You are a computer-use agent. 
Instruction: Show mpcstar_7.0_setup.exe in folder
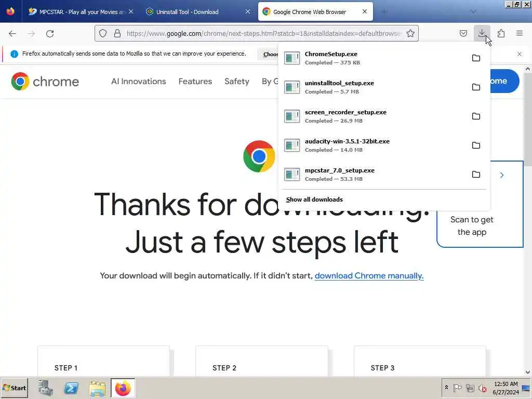(476, 175)
